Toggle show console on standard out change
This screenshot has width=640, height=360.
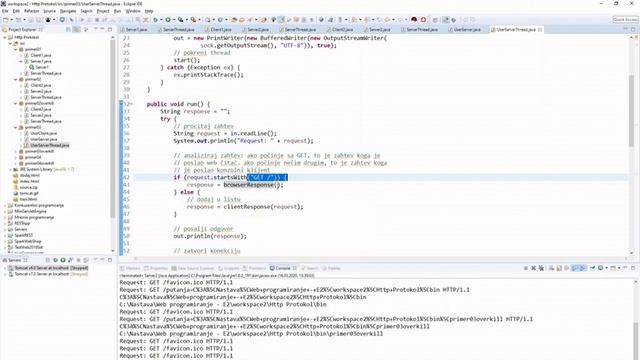pos(575,268)
